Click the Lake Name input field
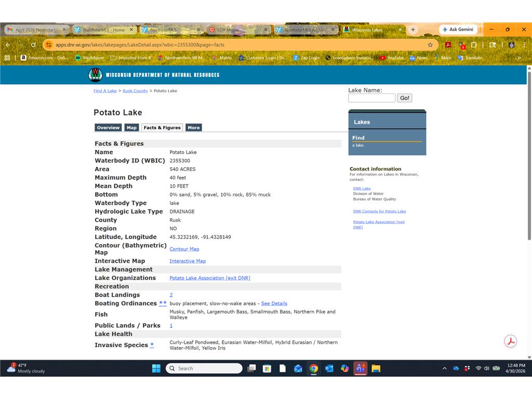The image size is (532, 399). [x=371, y=98]
